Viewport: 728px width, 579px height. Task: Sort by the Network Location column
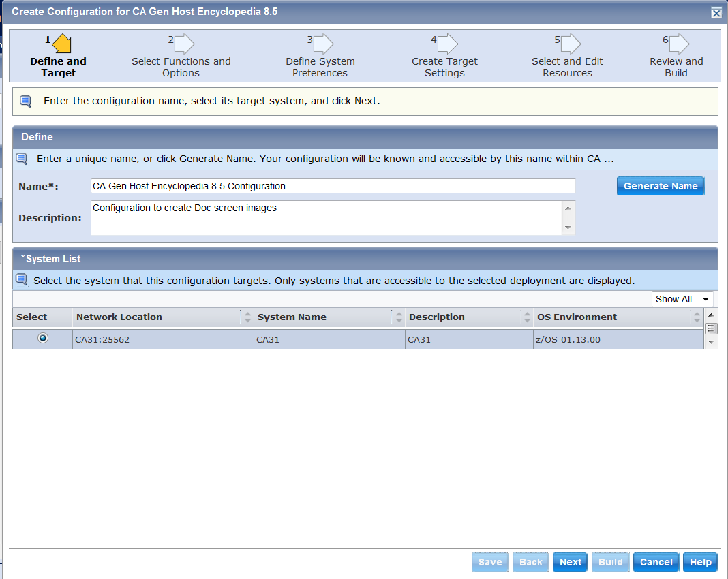coord(247,317)
